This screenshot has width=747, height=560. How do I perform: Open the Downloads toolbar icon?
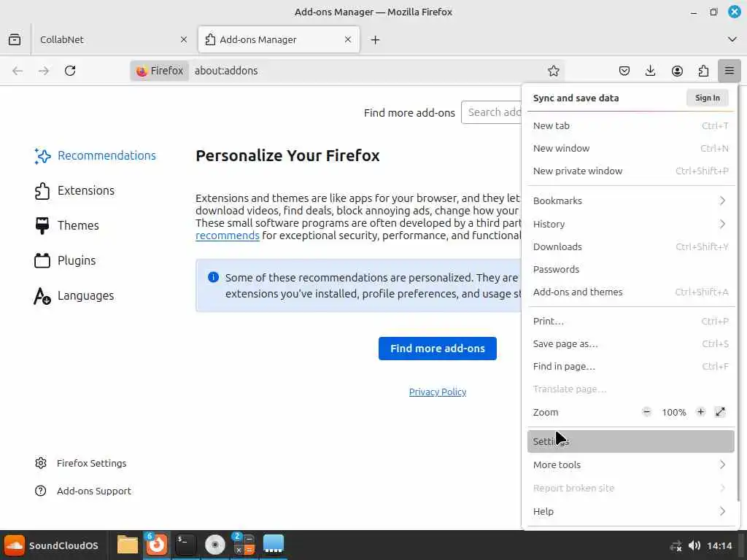tap(650, 71)
